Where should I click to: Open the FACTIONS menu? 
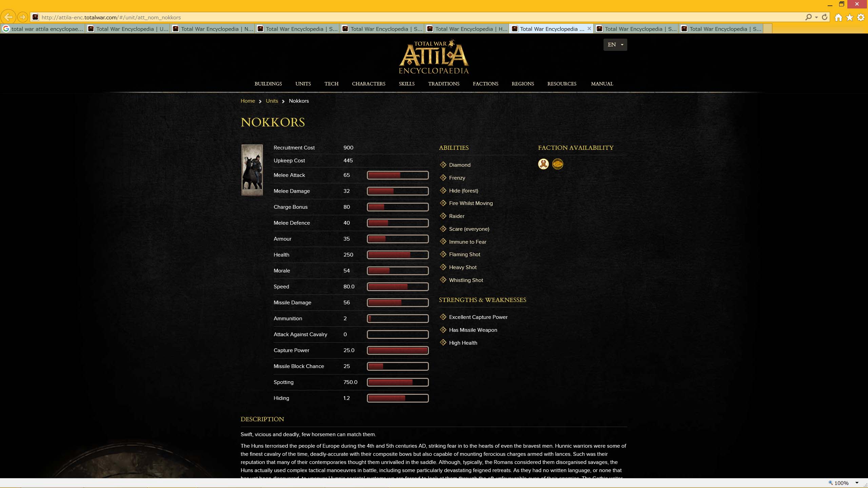coord(486,84)
